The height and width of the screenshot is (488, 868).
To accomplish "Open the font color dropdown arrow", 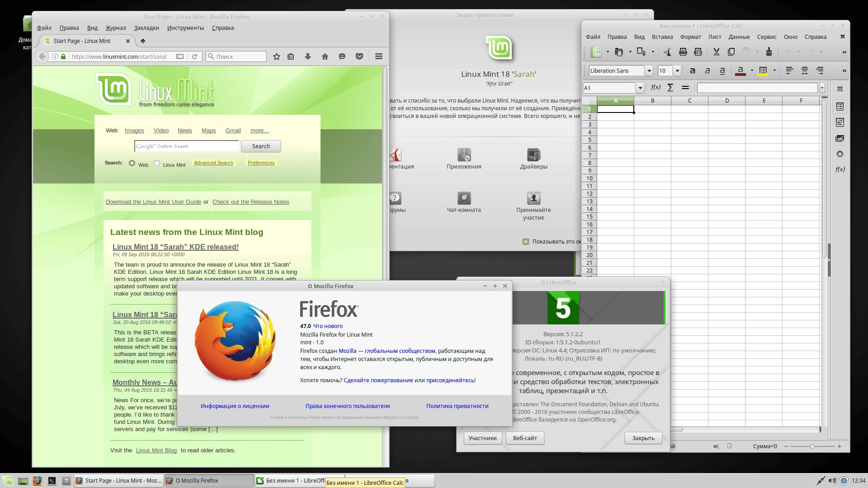I will [752, 71].
